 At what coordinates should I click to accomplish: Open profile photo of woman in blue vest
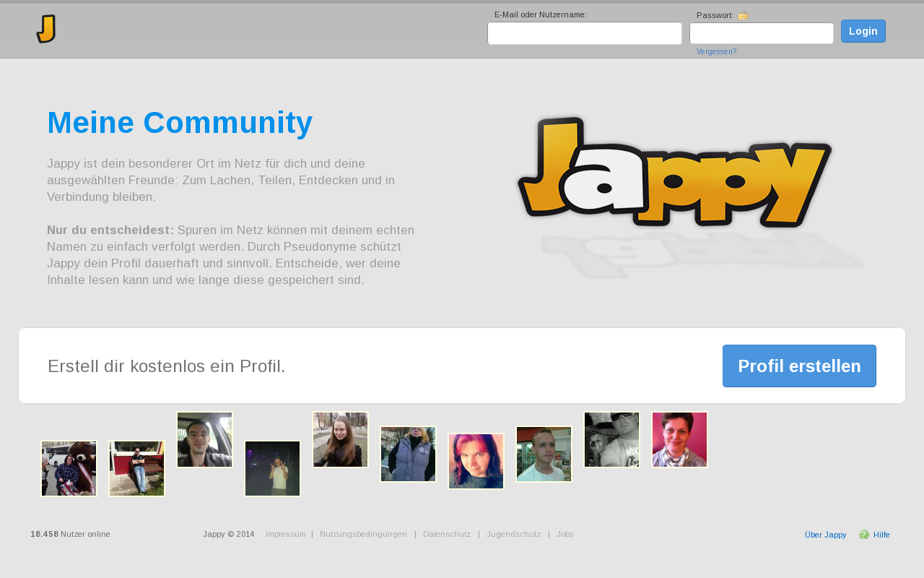(408, 454)
